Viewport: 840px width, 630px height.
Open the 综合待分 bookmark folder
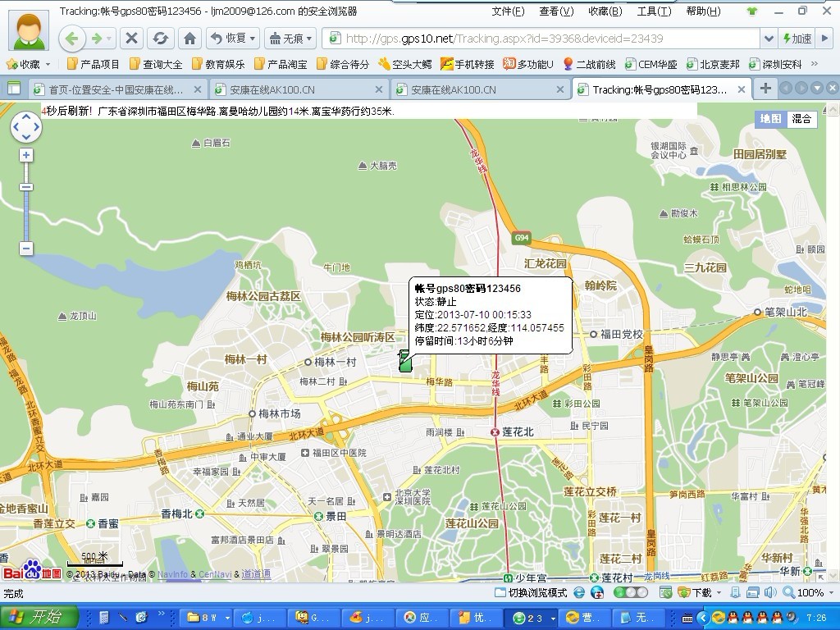pyautogui.click(x=343, y=64)
